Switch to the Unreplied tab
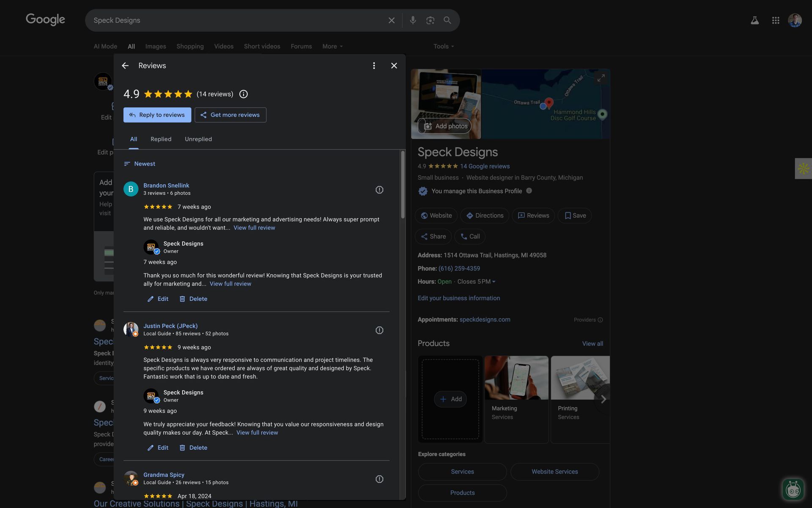Image resolution: width=812 pixels, height=508 pixels. click(x=198, y=139)
